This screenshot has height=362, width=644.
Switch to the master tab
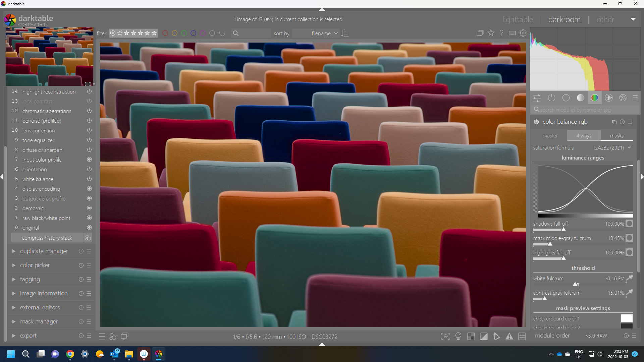coord(550,135)
